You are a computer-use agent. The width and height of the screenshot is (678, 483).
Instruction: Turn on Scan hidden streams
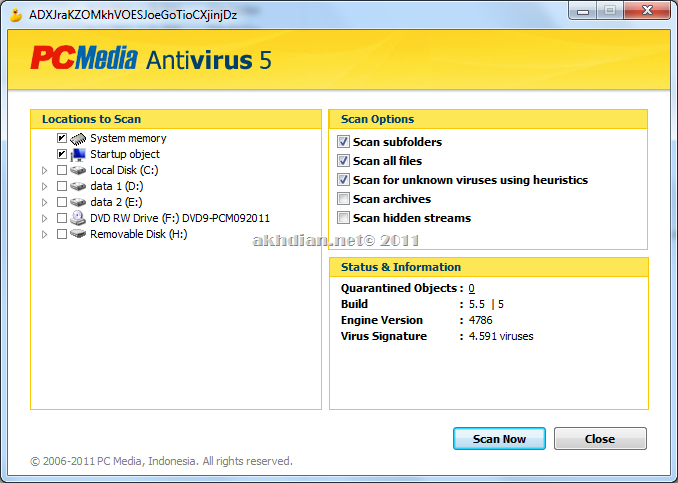[344, 218]
